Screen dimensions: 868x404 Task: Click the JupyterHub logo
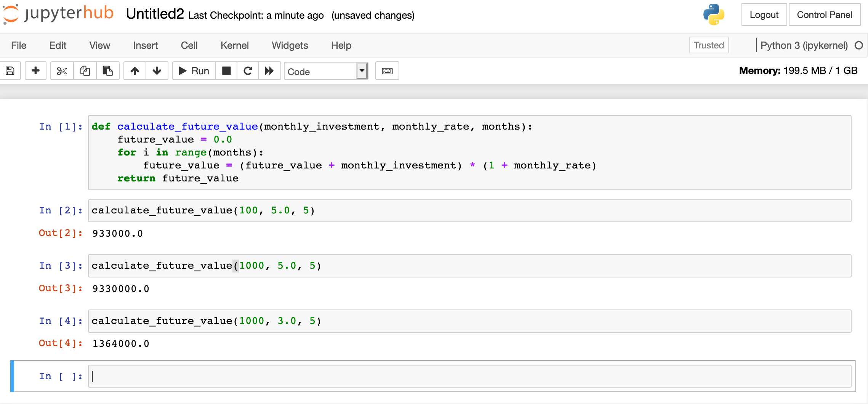[x=58, y=14]
